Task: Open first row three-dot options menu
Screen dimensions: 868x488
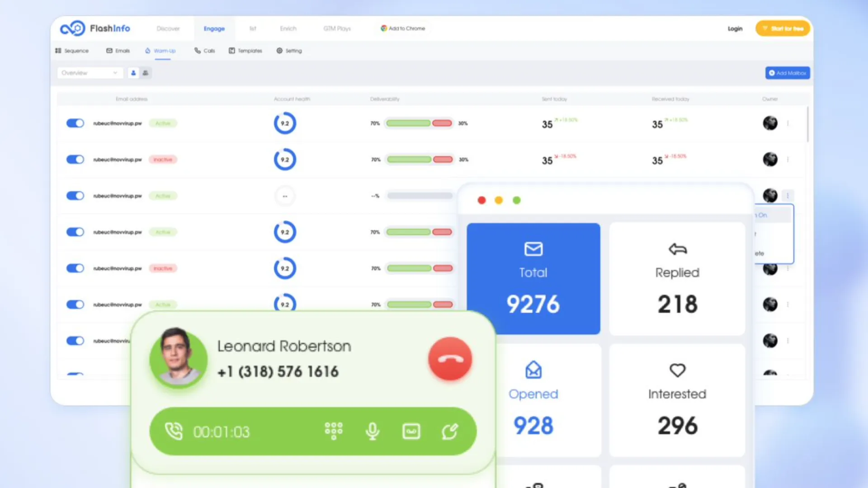Action: (x=788, y=123)
